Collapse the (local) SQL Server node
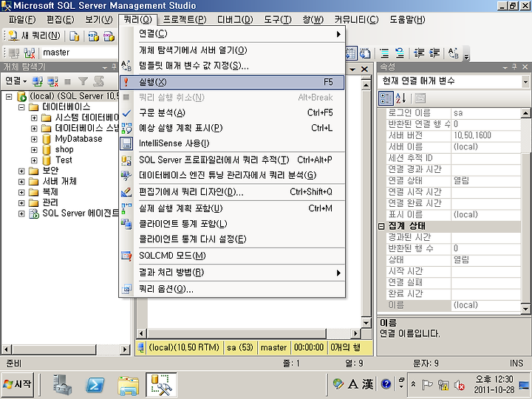The width and height of the screenshot is (532, 399). [9, 97]
